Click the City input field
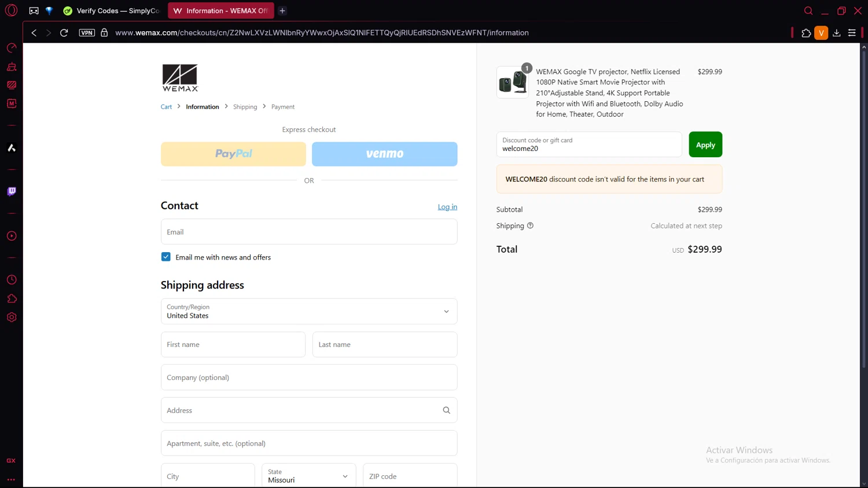 (x=208, y=476)
